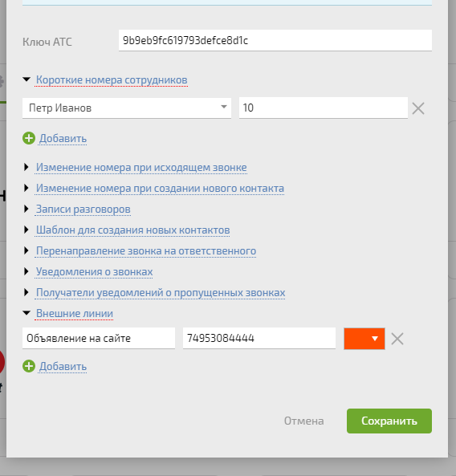Click the phone number field 74953084444
The image size is (456, 476).
(x=259, y=338)
